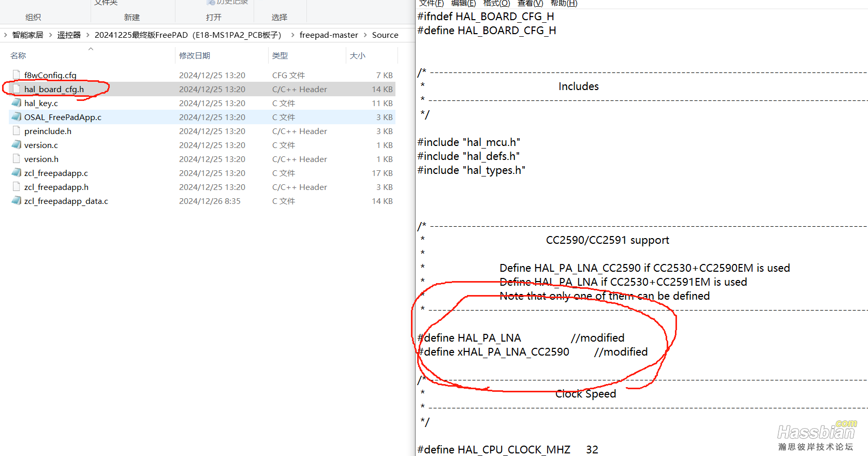Image resolution: width=868 pixels, height=456 pixels.
Task: Select the zcl_freepadapp_data.c file icon
Action: point(16,201)
